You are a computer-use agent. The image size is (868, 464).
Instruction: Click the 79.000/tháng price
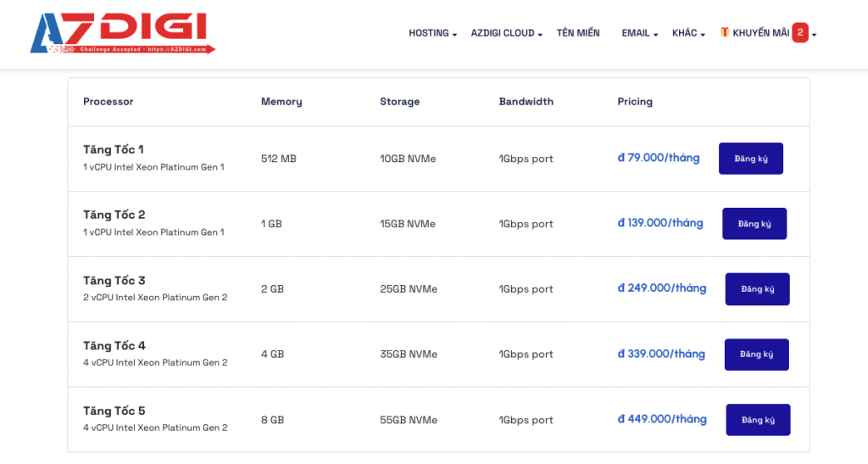659,158
